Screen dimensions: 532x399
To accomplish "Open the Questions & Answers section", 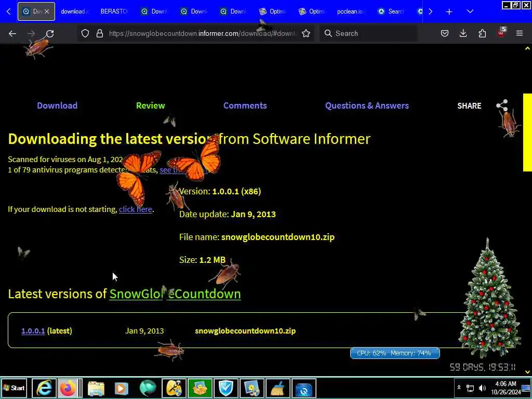I will pos(367,105).
